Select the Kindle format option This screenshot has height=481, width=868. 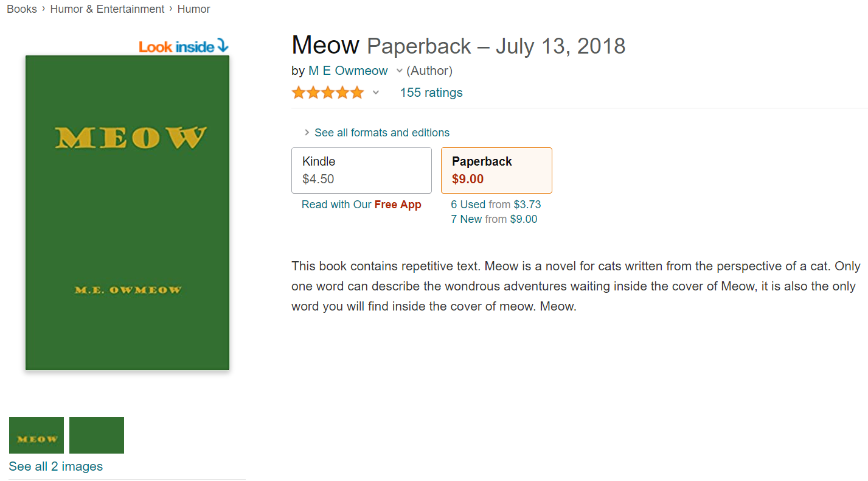(x=361, y=170)
